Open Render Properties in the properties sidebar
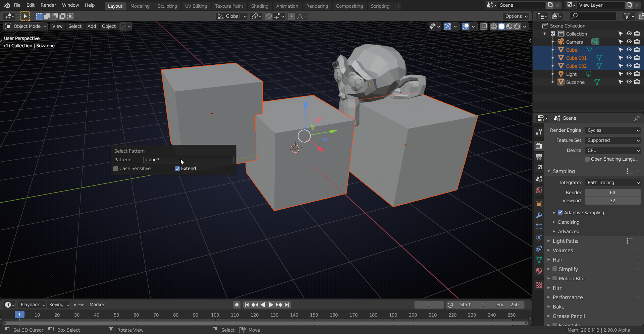644x334 pixels. coord(539,146)
